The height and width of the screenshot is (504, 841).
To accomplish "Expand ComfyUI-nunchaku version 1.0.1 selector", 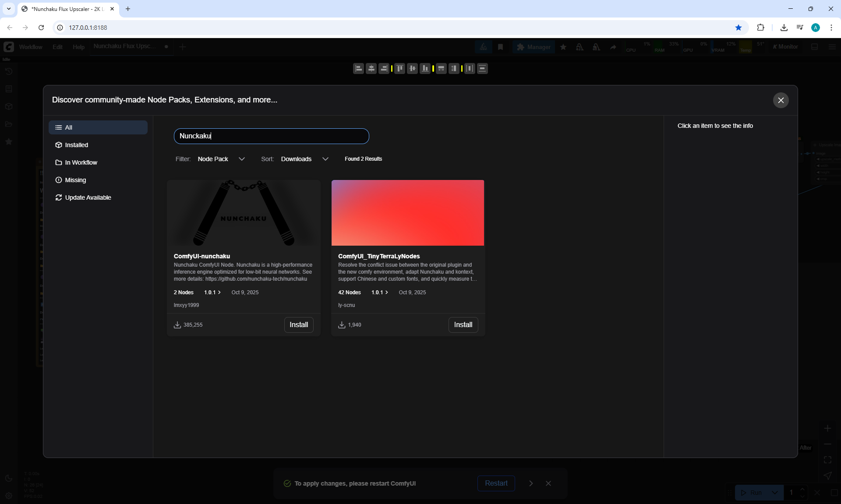I will (212, 293).
